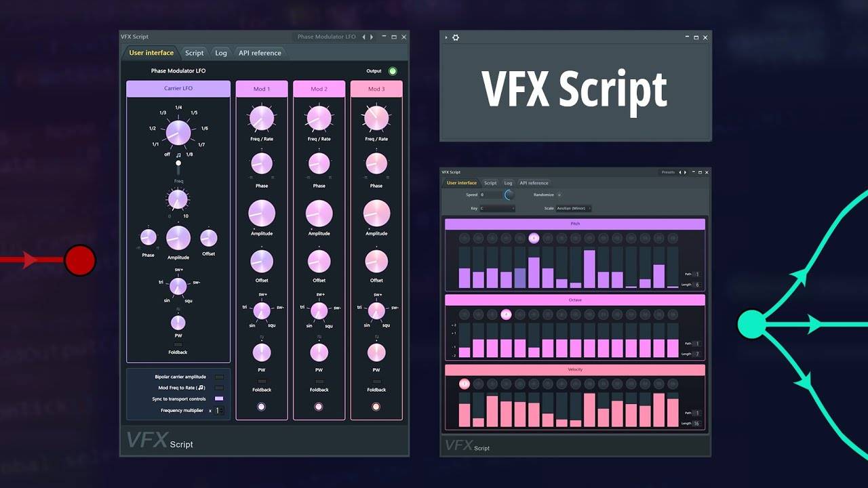
Task: Disable Sync to transport controls
Action: point(220,399)
